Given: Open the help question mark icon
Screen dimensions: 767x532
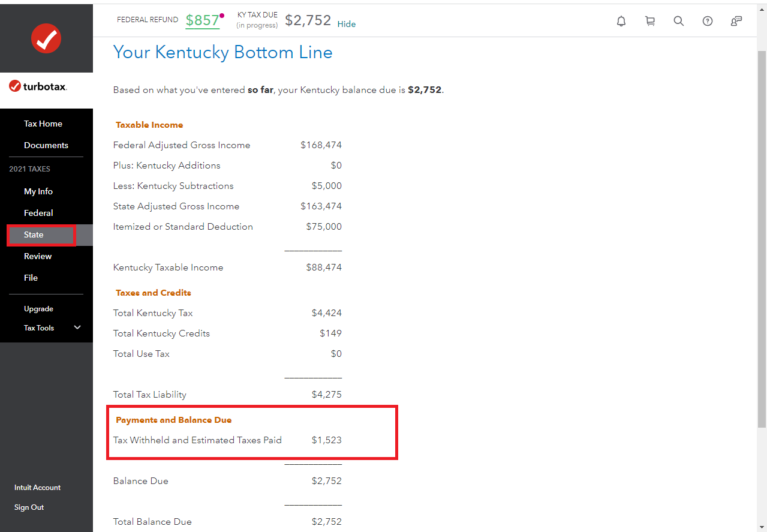Looking at the screenshot, I should (708, 21).
